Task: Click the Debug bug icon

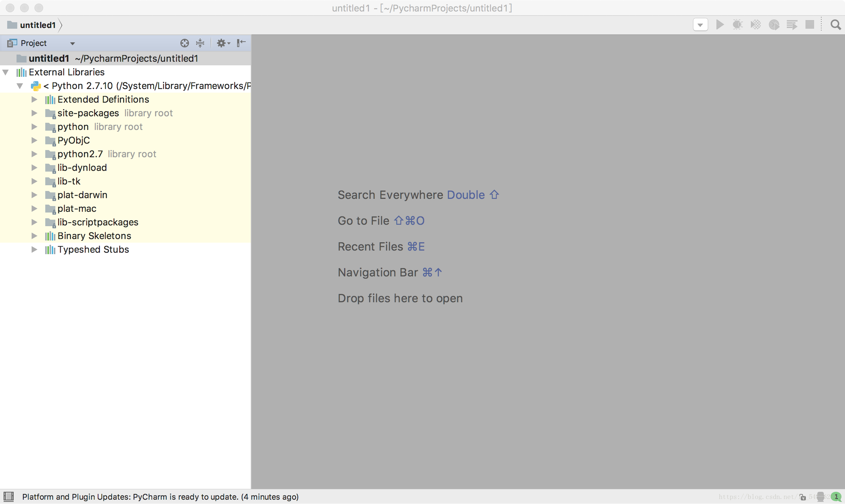Action: [x=738, y=25]
